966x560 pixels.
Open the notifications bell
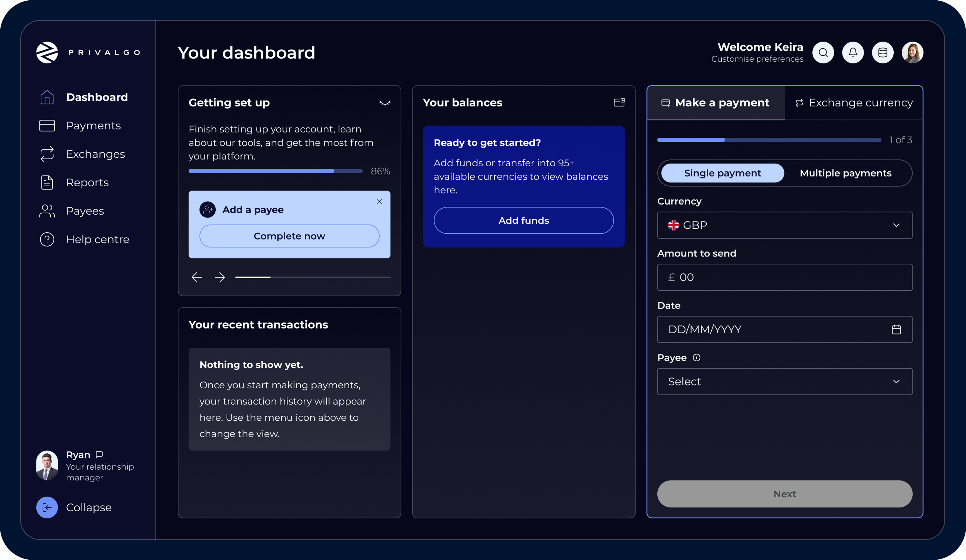[x=852, y=53]
